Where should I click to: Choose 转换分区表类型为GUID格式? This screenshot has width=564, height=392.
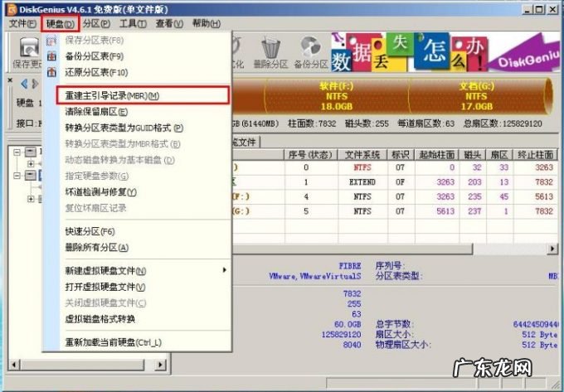[124, 128]
